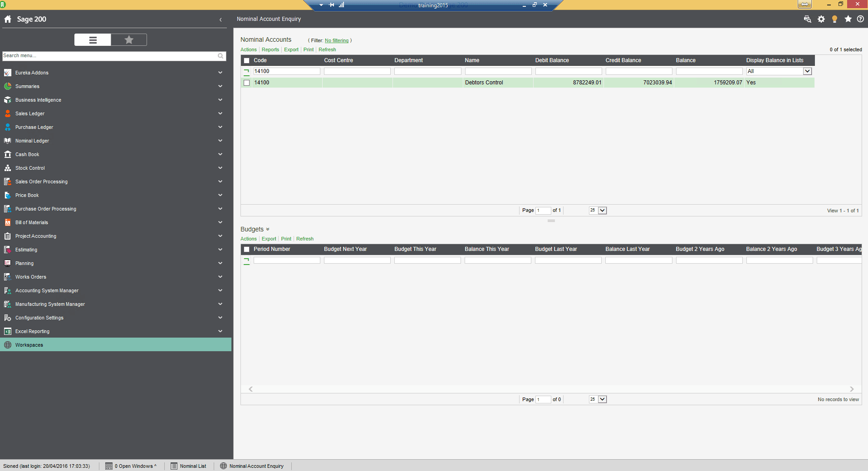Screen dimensions: 868x471
Task: Click the favourites star icon in header
Action: (x=848, y=19)
